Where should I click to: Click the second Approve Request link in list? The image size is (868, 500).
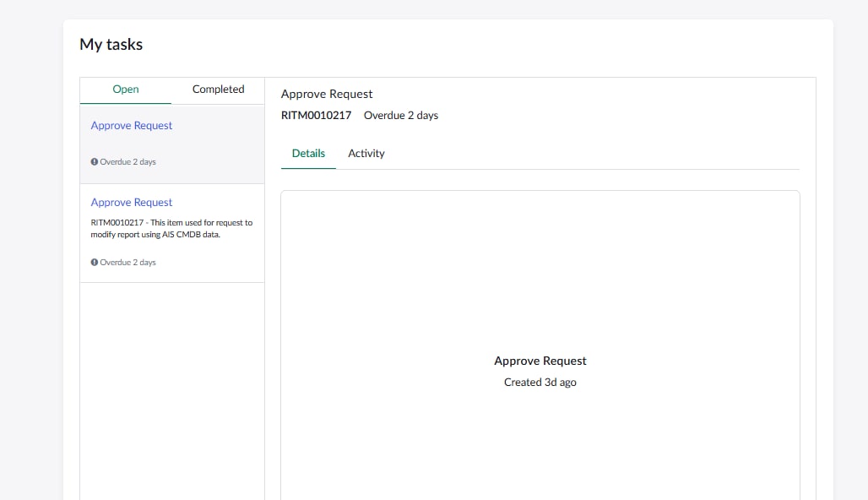(132, 203)
